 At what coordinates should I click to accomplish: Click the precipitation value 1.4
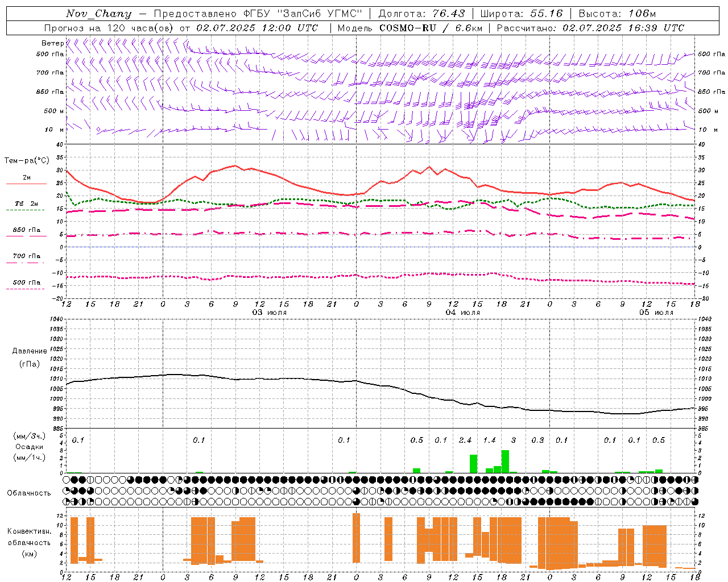(x=489, y=440)
